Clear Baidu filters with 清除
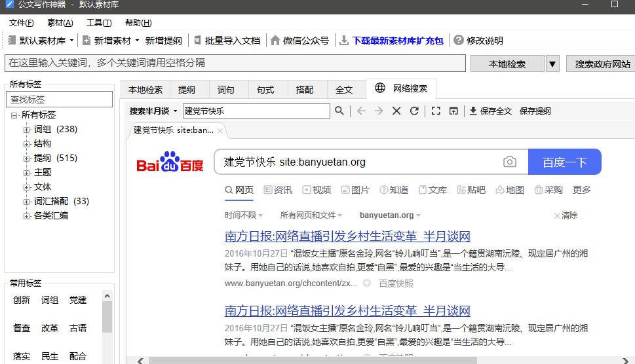Image resolution: width=635 pixels, height=364 pixels. tap(566, 215)
